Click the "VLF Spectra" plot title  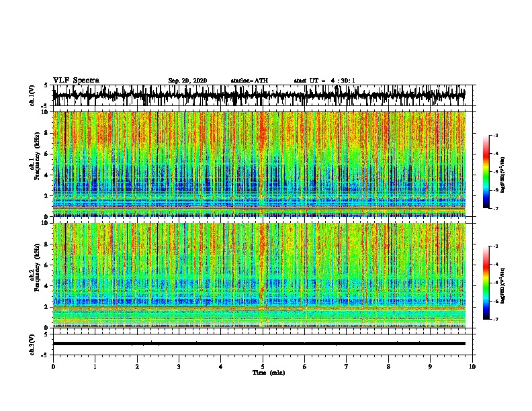[76, 81]
